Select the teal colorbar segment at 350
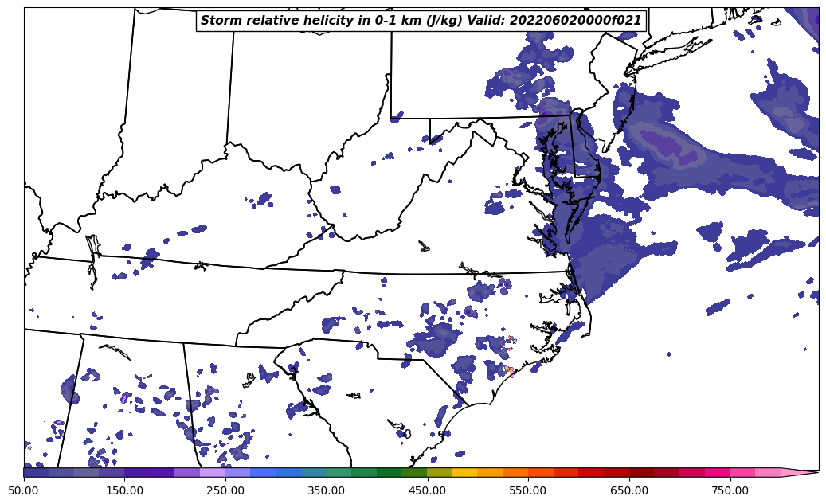Screen dimensions: 826x504 pos(339,472)
